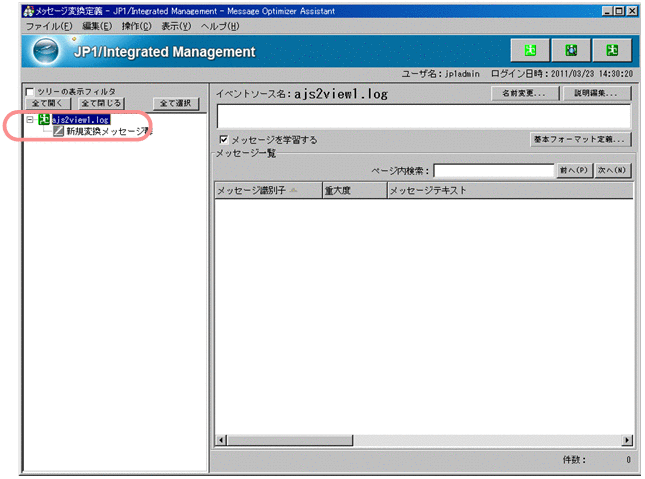Click the ページ内検索 input field

[x=494, y=170]
